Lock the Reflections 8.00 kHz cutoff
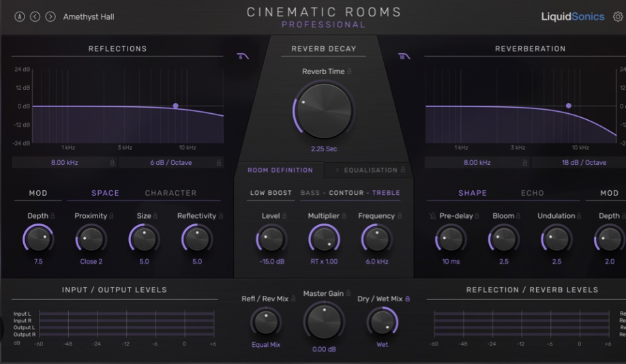Viewport: 626px width, 364px height. (113, 162)
